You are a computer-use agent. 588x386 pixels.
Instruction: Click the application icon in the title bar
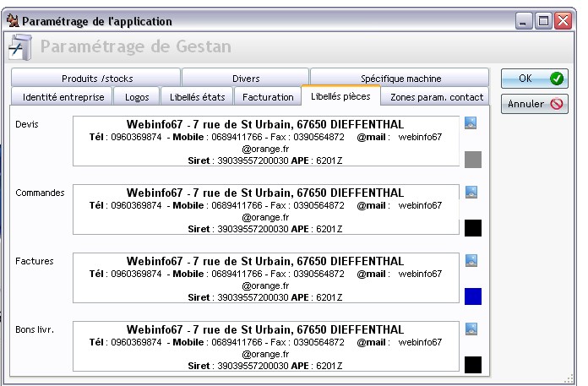point(11,20)
